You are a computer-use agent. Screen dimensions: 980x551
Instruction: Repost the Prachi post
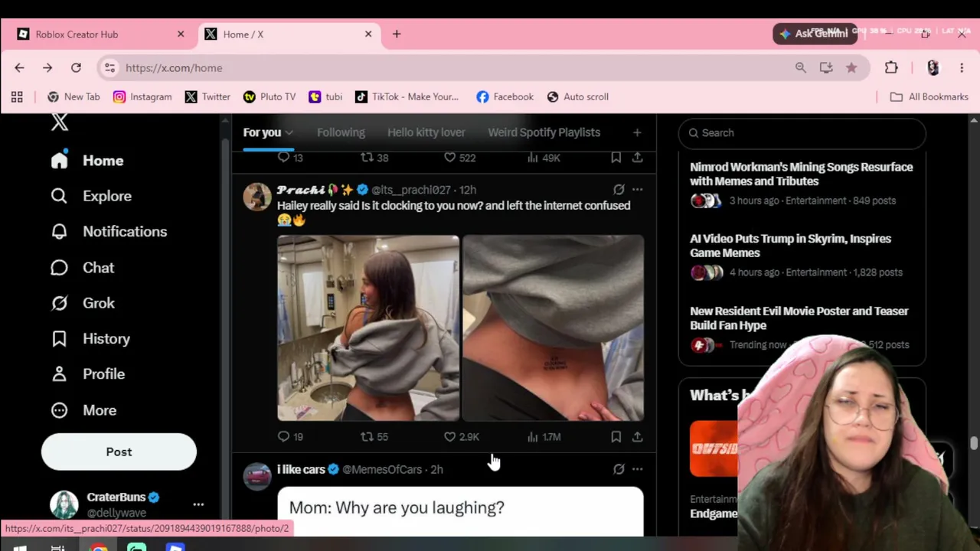point(374,437)
